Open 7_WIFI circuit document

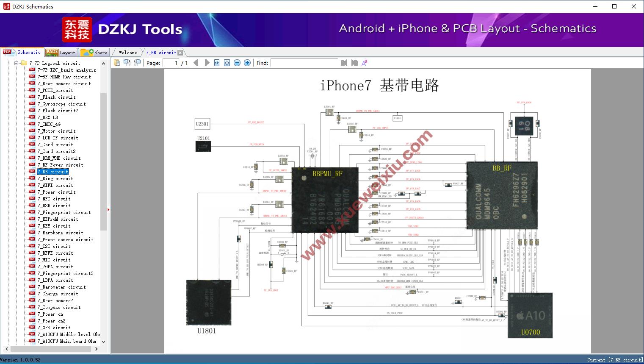[x=55, y=185]
